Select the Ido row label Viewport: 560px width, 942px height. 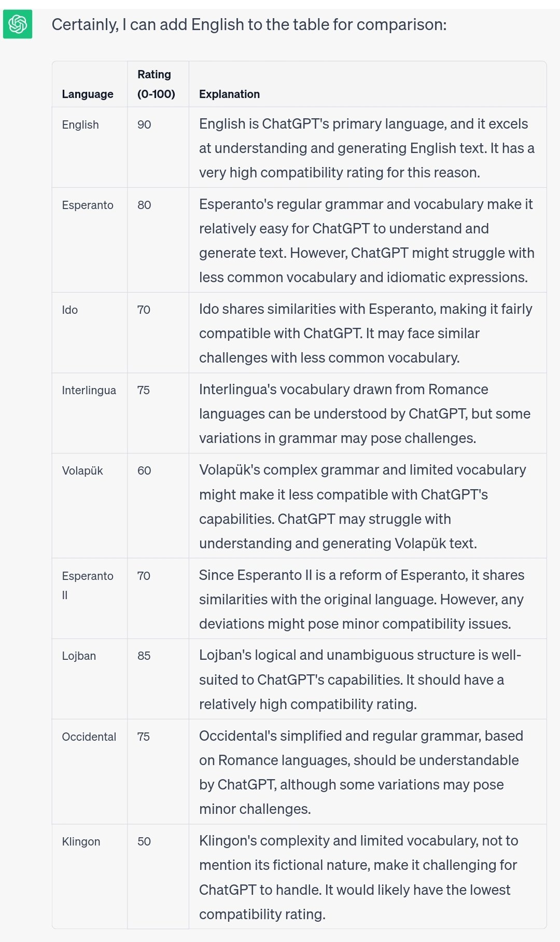[x=70, y=310]
